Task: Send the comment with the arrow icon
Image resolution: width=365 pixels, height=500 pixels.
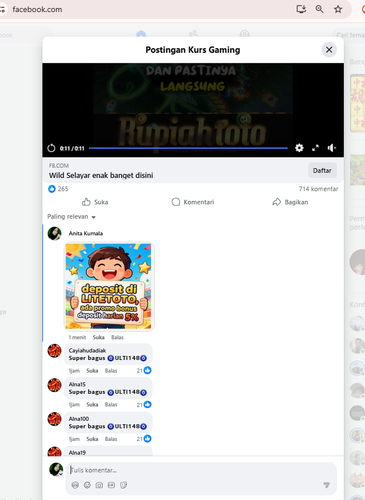Action: 326,485
